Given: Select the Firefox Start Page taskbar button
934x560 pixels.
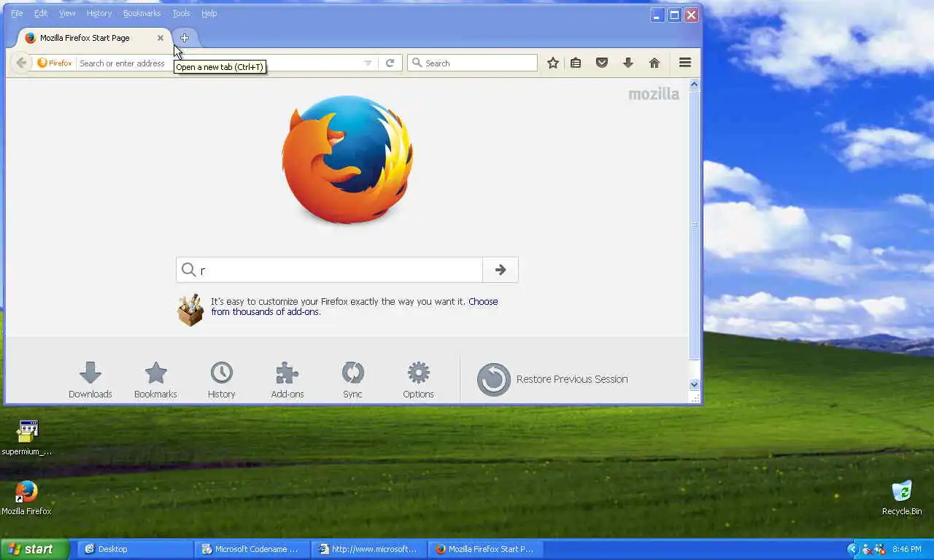Looking at the screenshot, I should coord(485,549).
